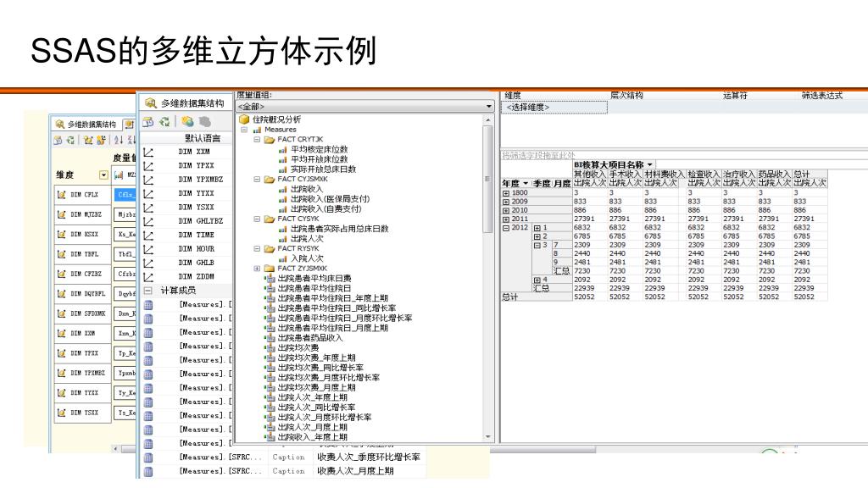Click 收费人次_季度环比增长率 caption value
This screenshot has height=488, width=868.
tap(369, 457)
